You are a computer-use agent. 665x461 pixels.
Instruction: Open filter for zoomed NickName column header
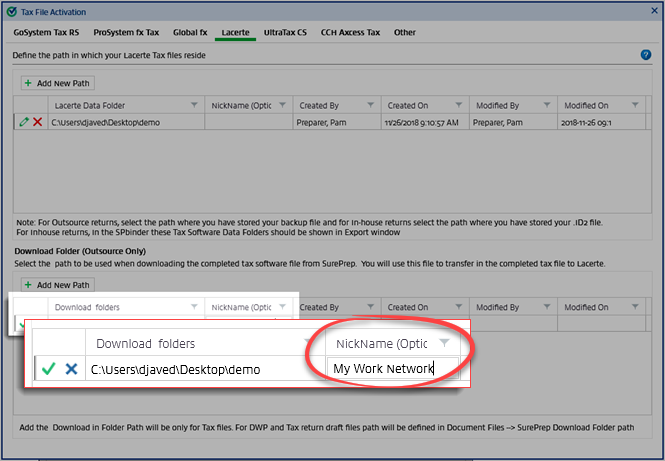(x=444, y=343)
